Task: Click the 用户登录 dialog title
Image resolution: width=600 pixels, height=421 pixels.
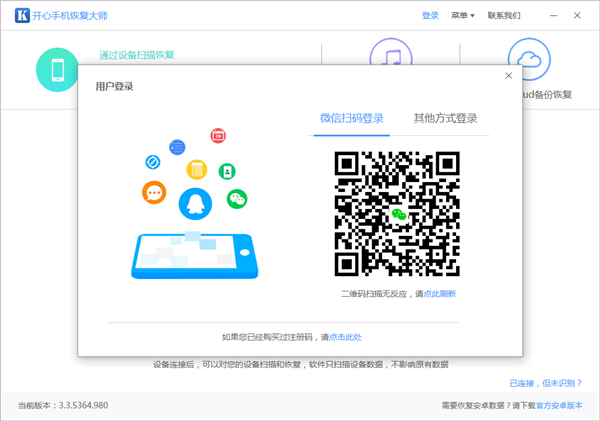Action: [114, 86]
